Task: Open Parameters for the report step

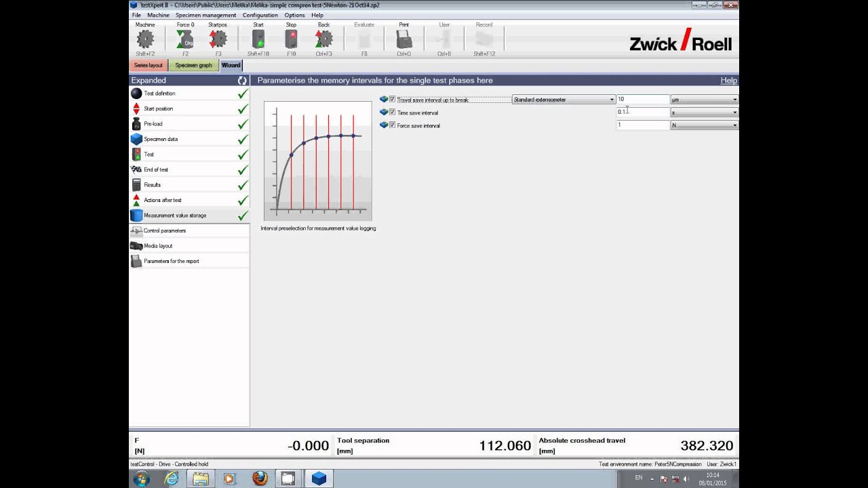Action: coord(189,261)
